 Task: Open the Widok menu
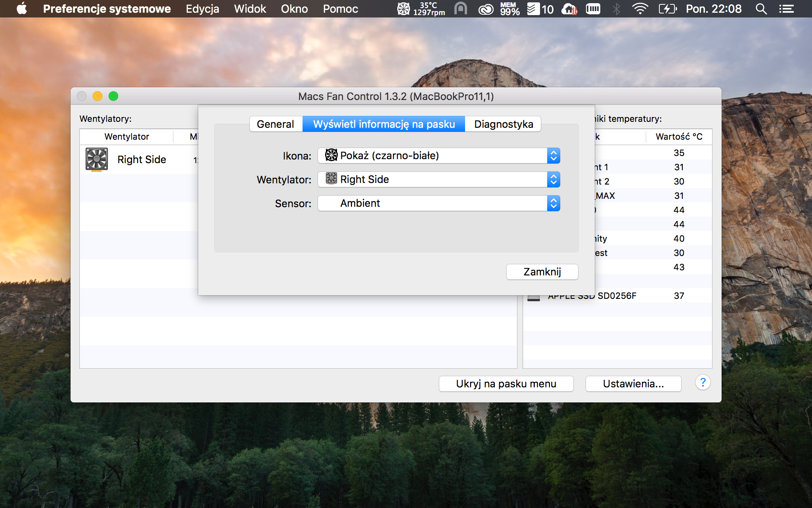coord(250,9)
